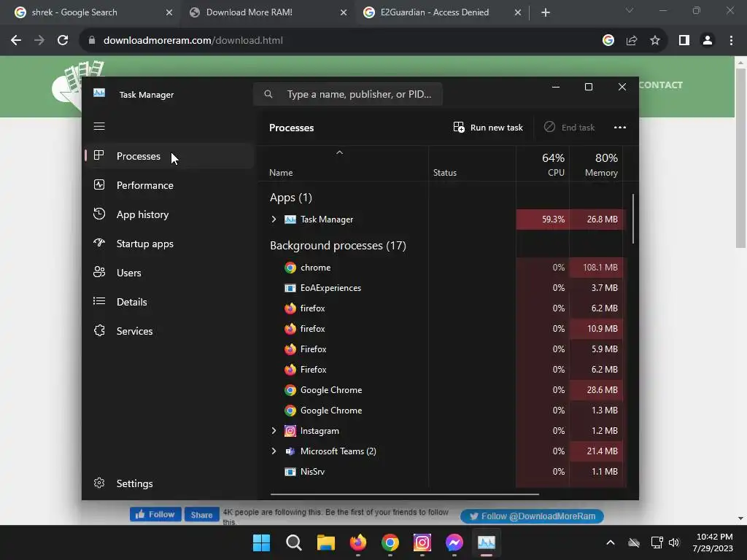747x560 pixels.
Task: Select the Google Chrome 28.6 MB row
Action: (x=441, y=390)
